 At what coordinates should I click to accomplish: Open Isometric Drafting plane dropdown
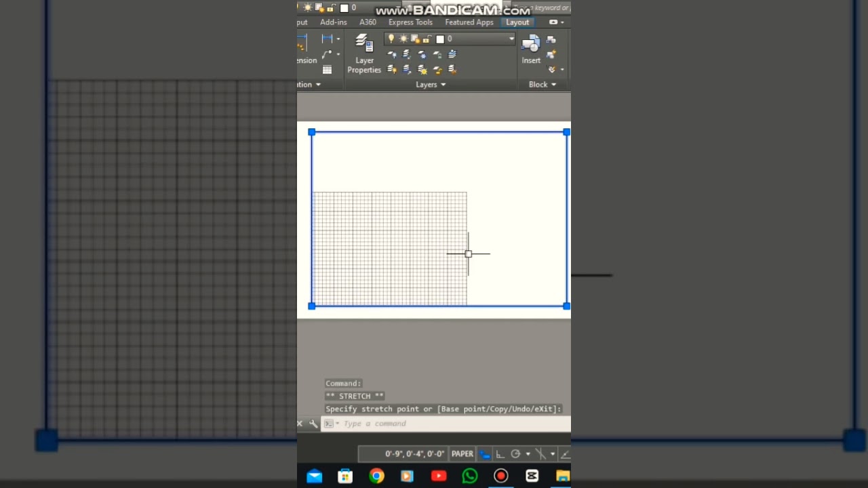pos(553,454)
